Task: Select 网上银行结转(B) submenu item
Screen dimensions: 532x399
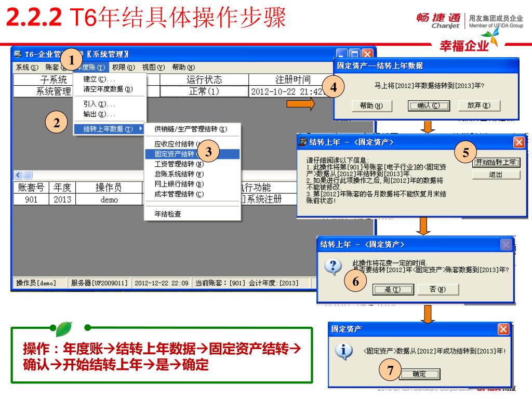Action: [x=192, y=184]
